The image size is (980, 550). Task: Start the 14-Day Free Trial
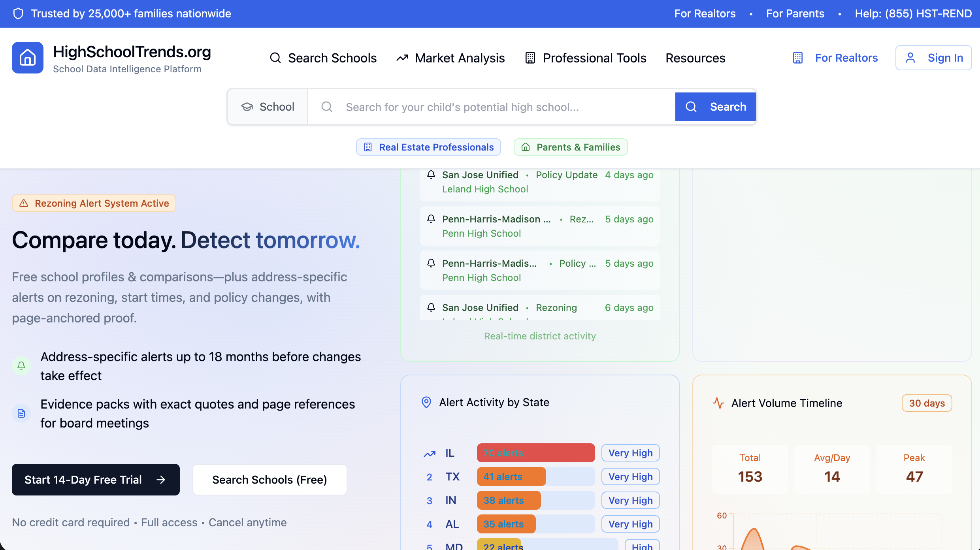[95, 480]
